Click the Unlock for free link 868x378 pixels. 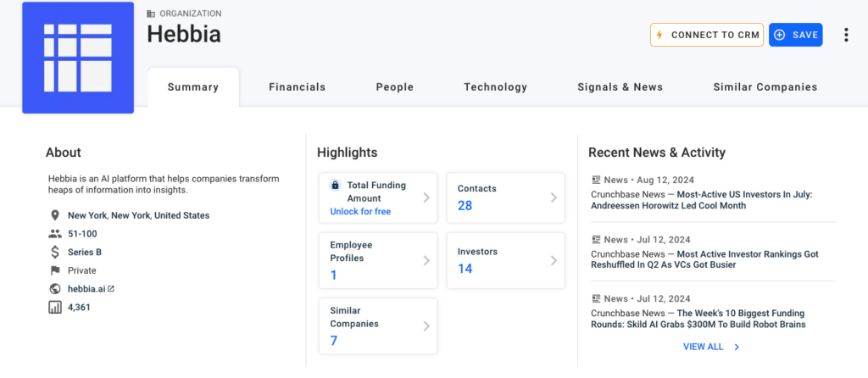click(360, 211)
